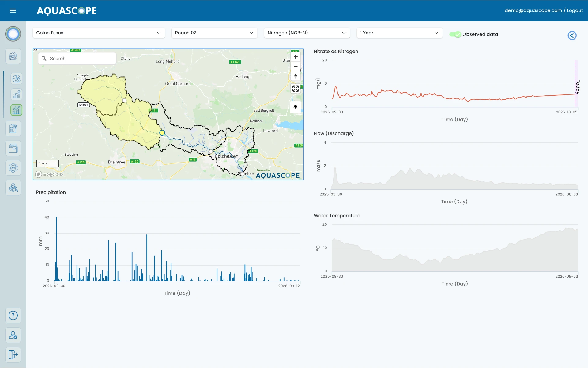Click the Colchester label on the map
Screen dimensions: 588x368
[226, 156]
